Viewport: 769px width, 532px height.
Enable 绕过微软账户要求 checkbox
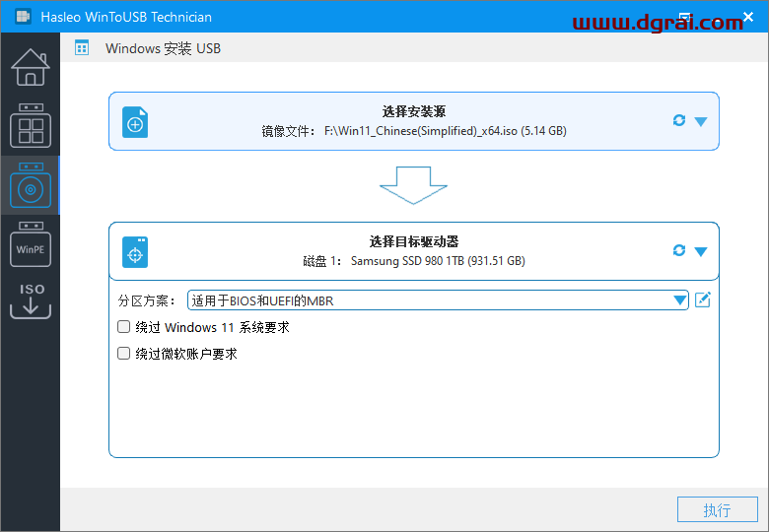point(123,354)
